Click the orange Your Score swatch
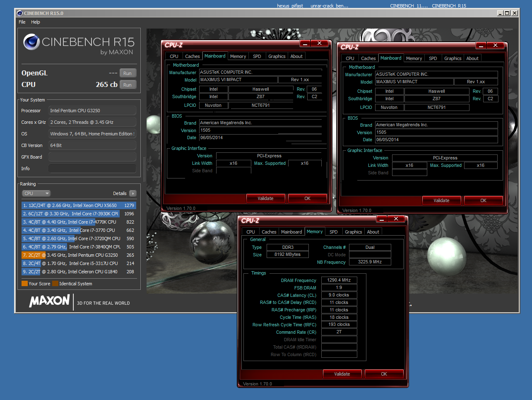This screenshot has height=400, width=532. coord(24,284)
